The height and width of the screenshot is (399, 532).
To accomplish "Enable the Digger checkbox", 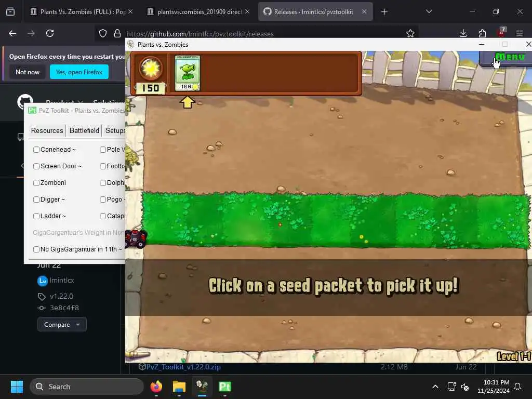I will [x=36, y=199].
